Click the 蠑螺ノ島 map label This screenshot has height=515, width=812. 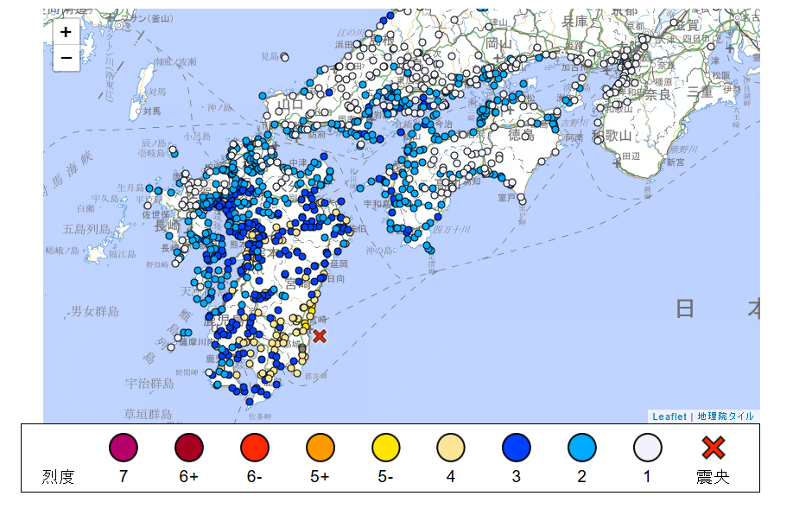tap(62, 251)
